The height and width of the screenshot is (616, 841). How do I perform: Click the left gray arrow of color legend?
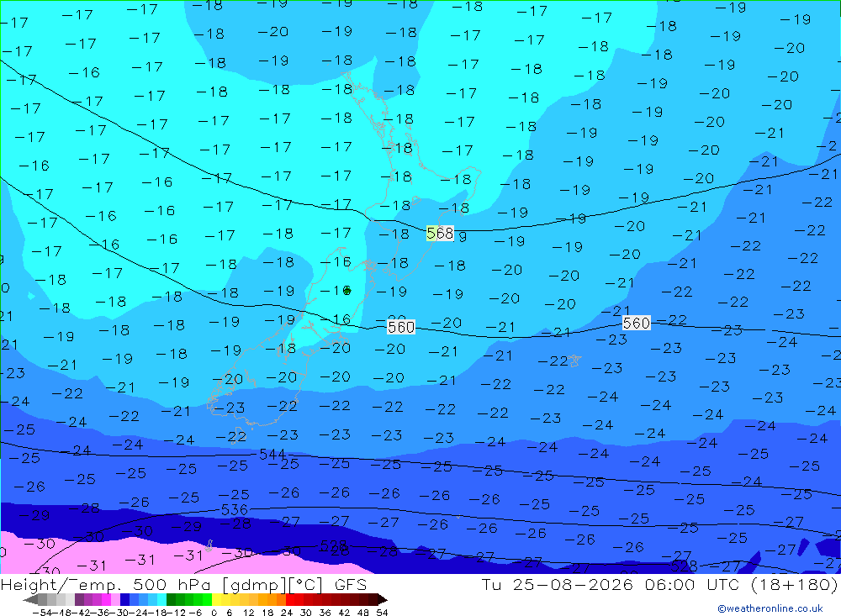pyautogui.click(x=30, y=600)
